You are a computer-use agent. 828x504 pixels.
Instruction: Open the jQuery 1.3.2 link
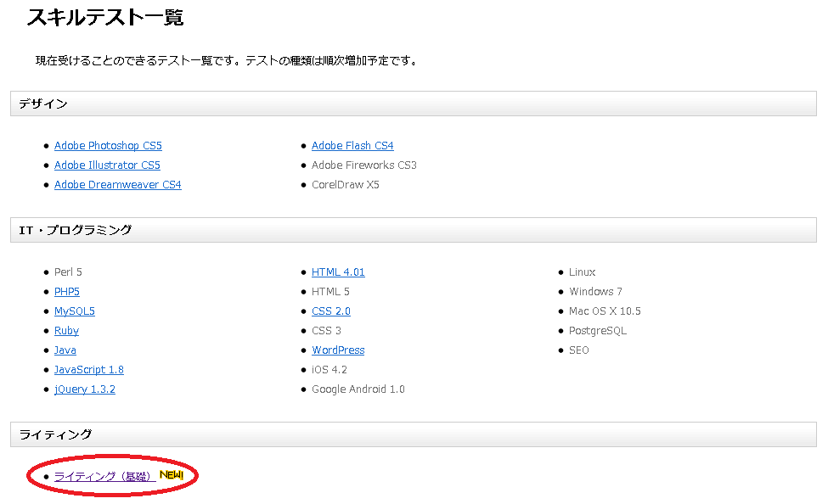click(x=85, y=389)
